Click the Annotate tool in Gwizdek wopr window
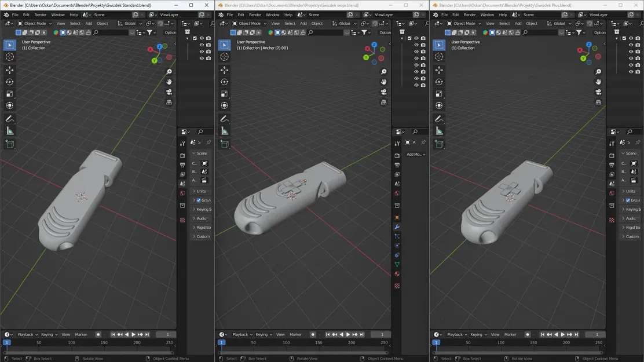The width and height of the screenshot is (644, 362). (x=225, y=119)
